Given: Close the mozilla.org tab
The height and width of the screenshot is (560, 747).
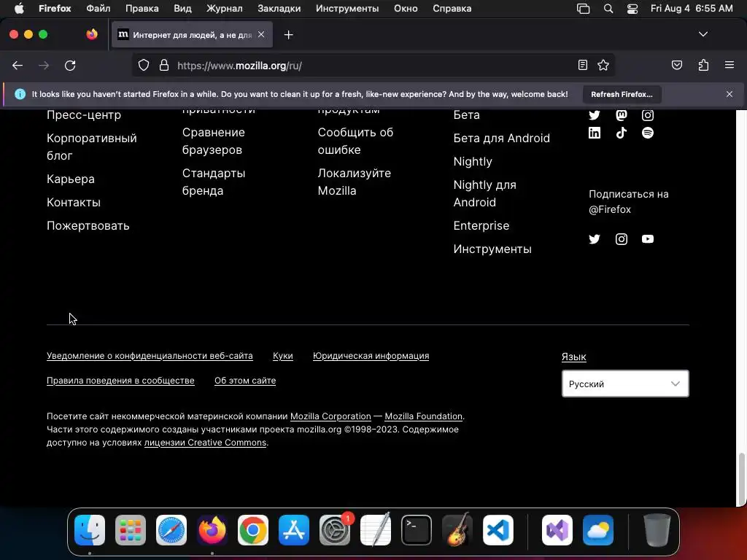Looking at the screenshot, I should click(261, 34).
